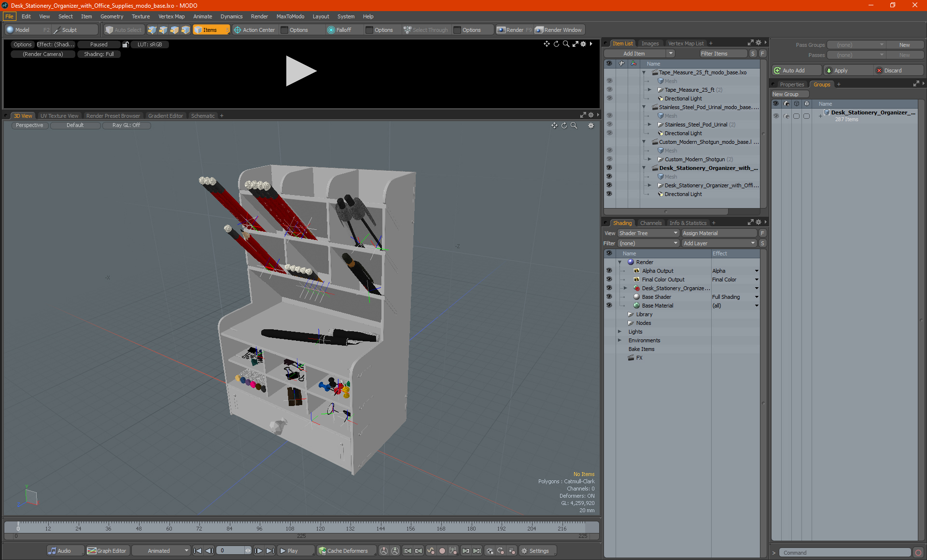This screenshot has height=560, width=927.
Task: Start the render preview with the large play button
Action: coord(301,71)
